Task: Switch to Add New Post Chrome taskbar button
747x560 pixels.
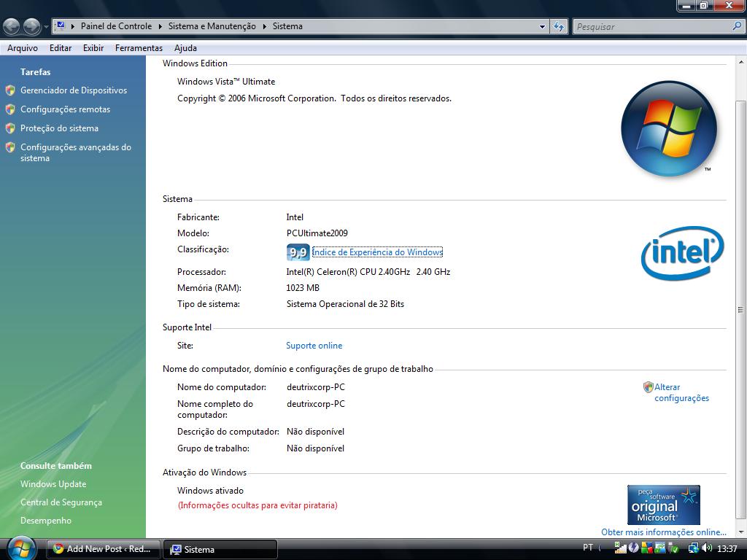Action: tap(103, 549)
